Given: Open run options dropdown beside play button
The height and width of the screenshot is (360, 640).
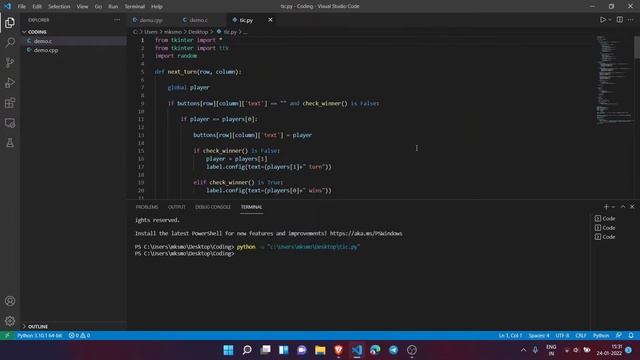Looking at the screenshot, I should [610, 20].
